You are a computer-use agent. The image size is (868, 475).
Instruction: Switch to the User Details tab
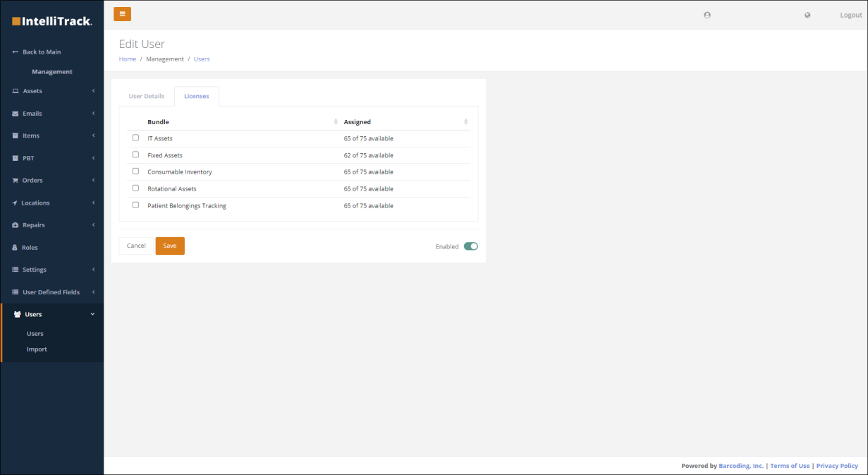click(x=147, y=96)
